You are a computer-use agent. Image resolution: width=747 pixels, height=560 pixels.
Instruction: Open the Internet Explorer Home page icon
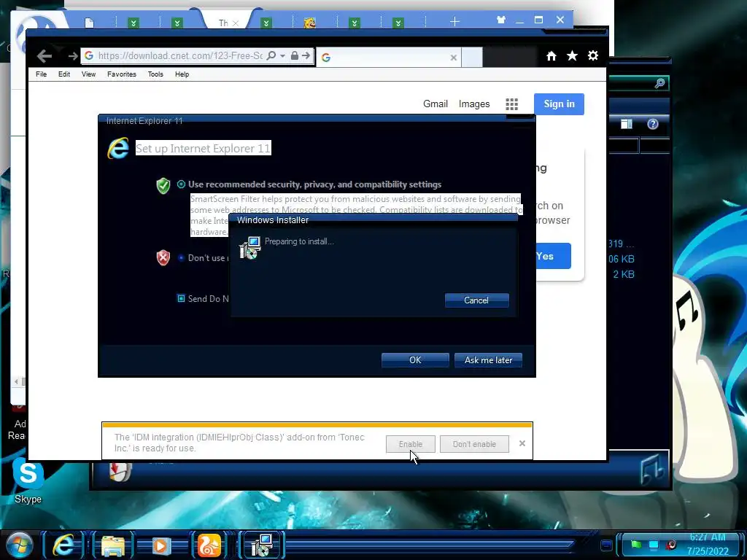click(551, 55)
